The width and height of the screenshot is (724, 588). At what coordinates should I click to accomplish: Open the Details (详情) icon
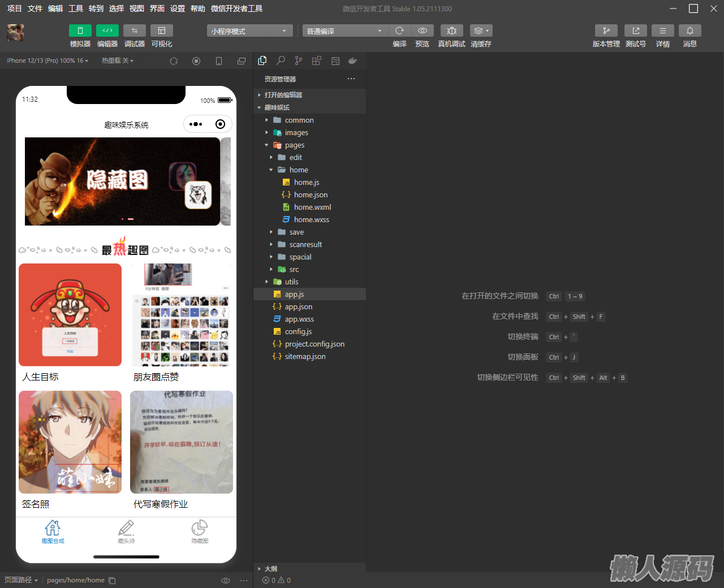[662, 31]
